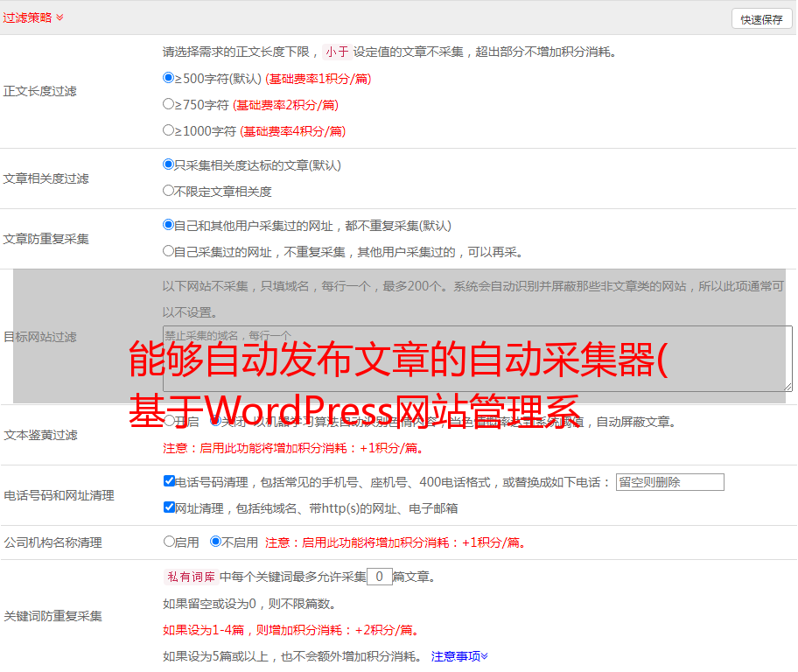Click the 私有词库 tag
Screen dimensions: 798x672
[x=189, y=577]
